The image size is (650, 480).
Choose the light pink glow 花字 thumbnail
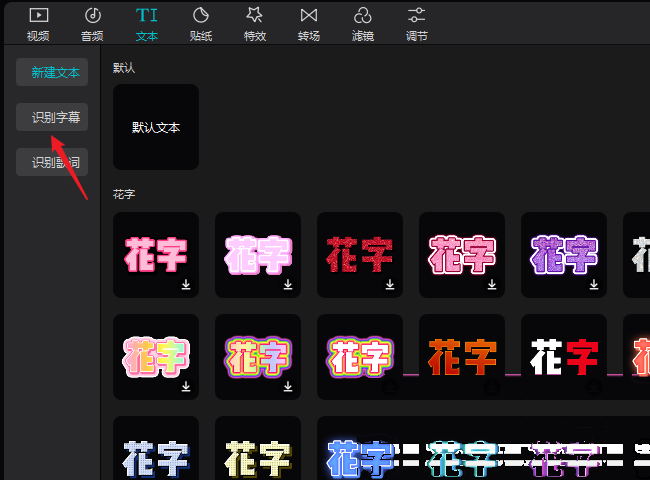258,255
